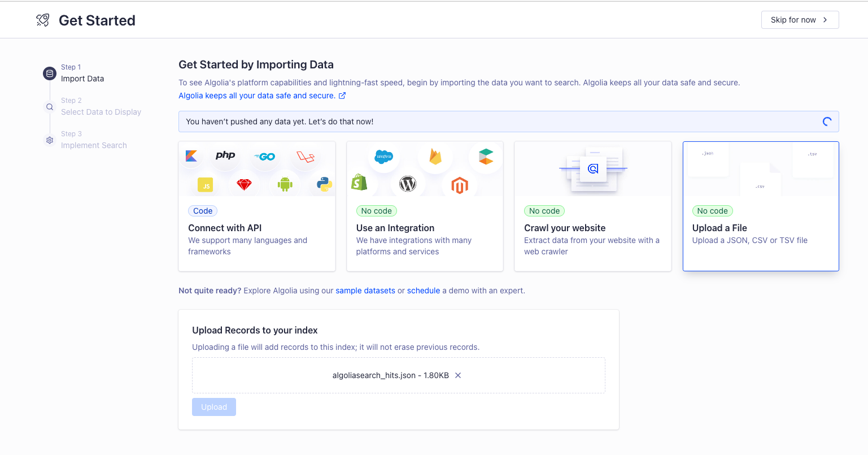Screen dimensions: 868x455
Task: Choose the Upload a File option
Action: (x=761, y=206)
